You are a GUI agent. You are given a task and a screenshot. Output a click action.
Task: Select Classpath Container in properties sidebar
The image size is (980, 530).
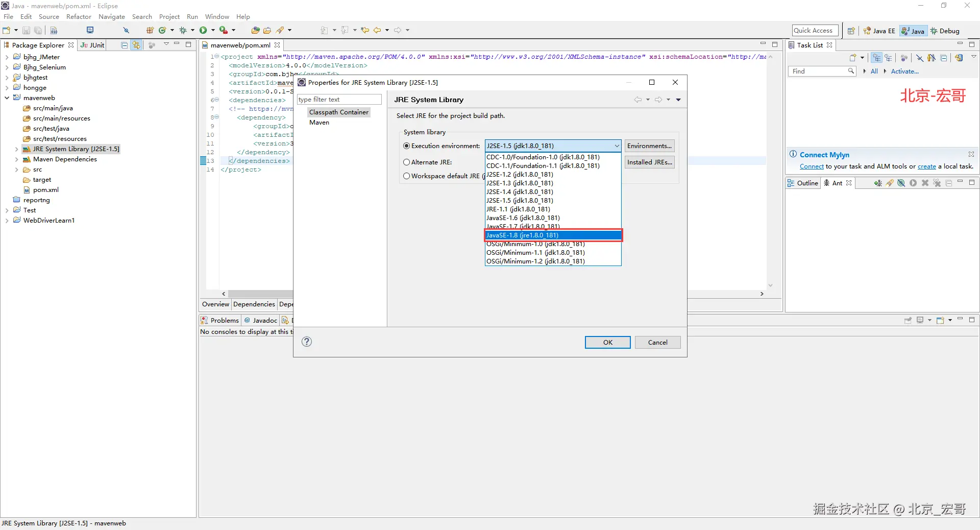point(338,112)
